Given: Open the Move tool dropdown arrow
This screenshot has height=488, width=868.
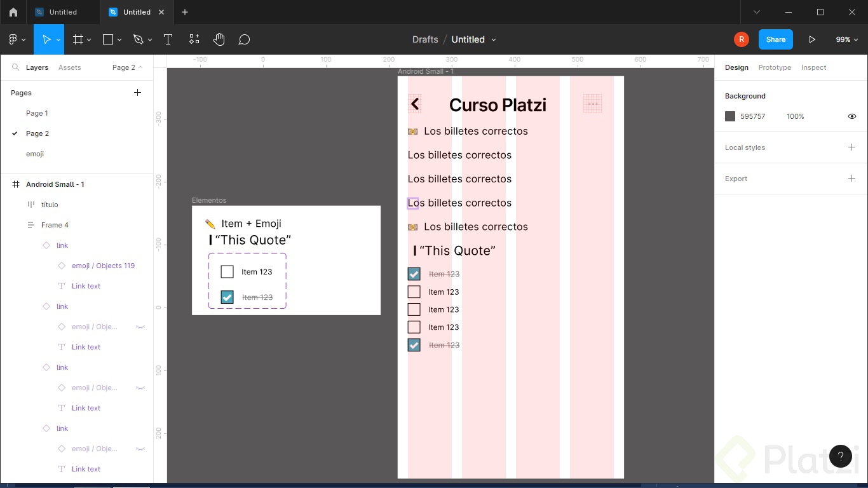Looking at the screenshot, I should 58,39.
